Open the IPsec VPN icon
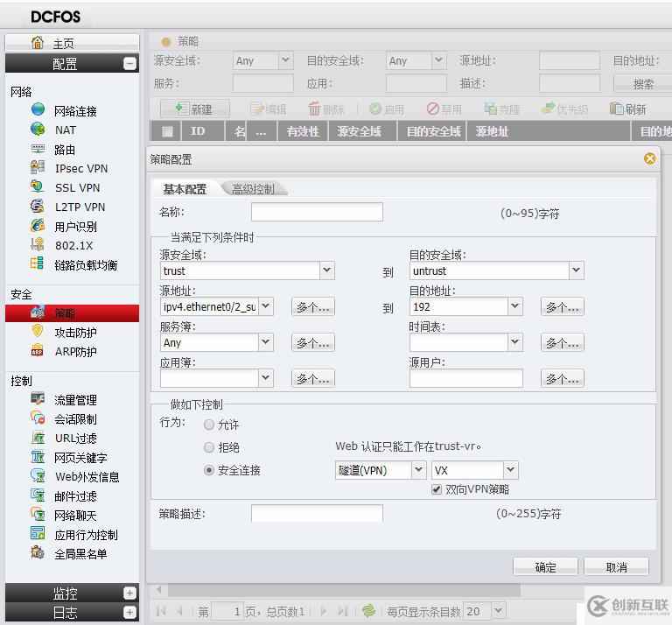Image resolution: width=672 pixels, height=625 pixels. coord(38,167)
